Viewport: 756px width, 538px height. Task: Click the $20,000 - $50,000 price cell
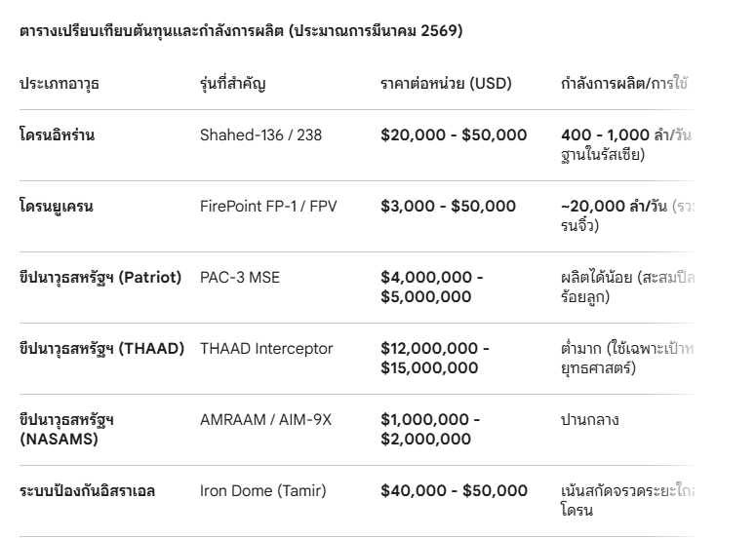click(x=454, y=135)
